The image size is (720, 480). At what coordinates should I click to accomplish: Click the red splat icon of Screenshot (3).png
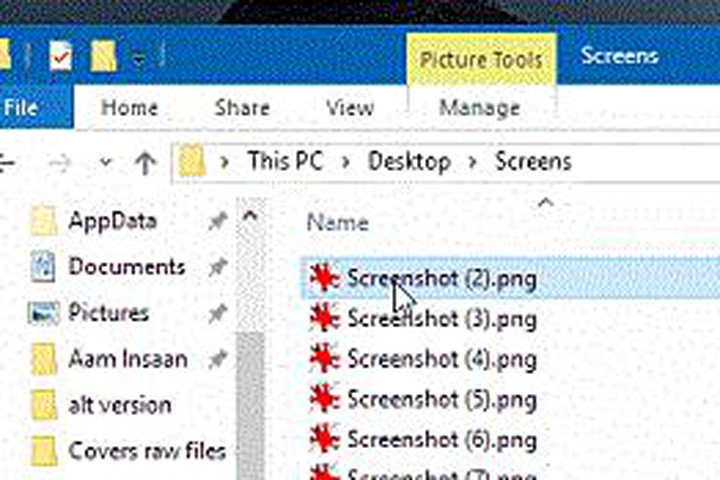point(324,318)
